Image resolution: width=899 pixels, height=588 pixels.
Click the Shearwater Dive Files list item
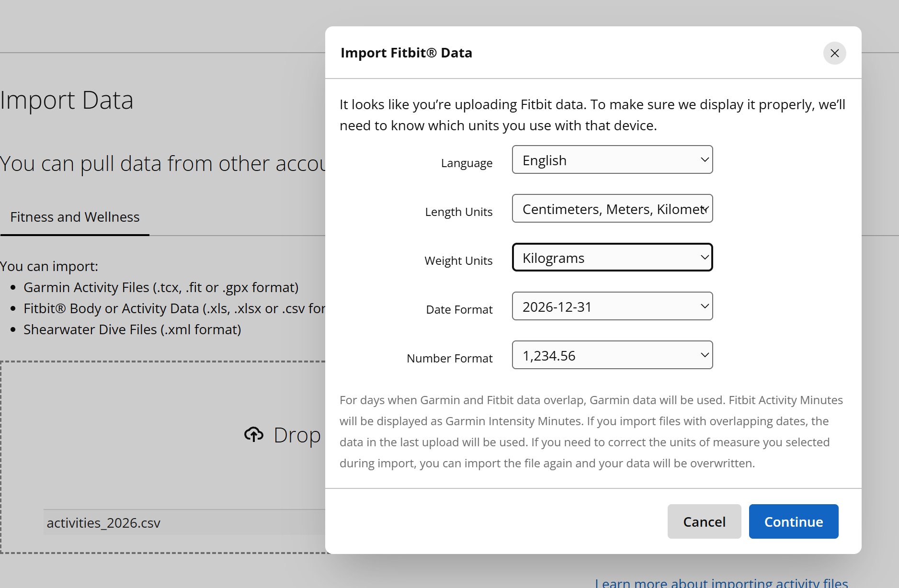(132, 329)
